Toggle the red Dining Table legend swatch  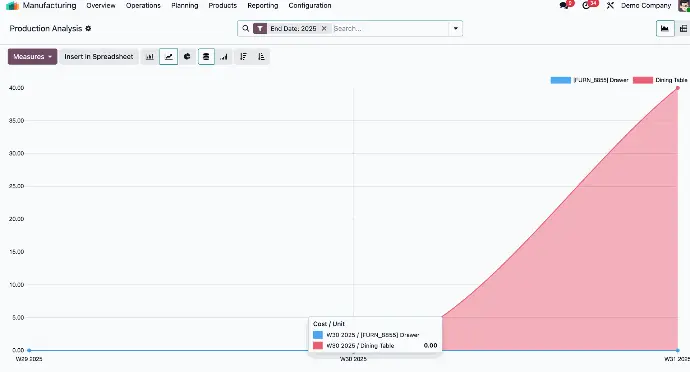(643, 80)
